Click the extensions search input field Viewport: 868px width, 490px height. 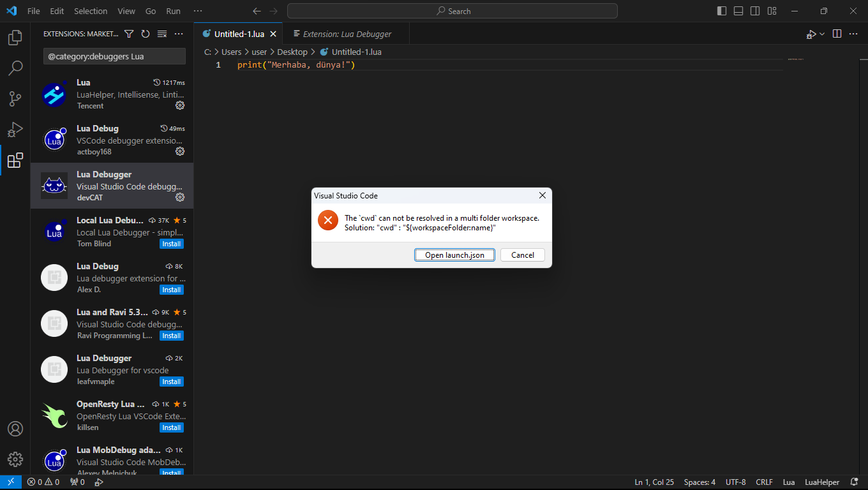point(114,56)
